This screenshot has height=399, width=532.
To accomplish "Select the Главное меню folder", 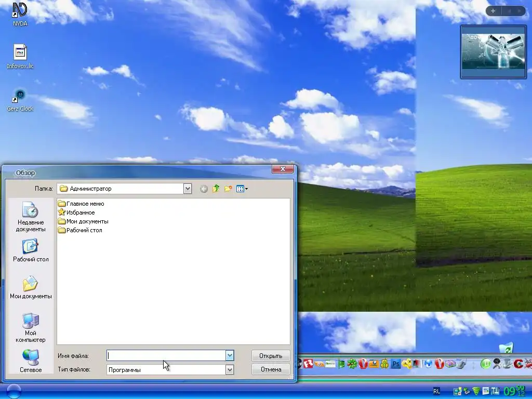I will click(x=81, y=204).
